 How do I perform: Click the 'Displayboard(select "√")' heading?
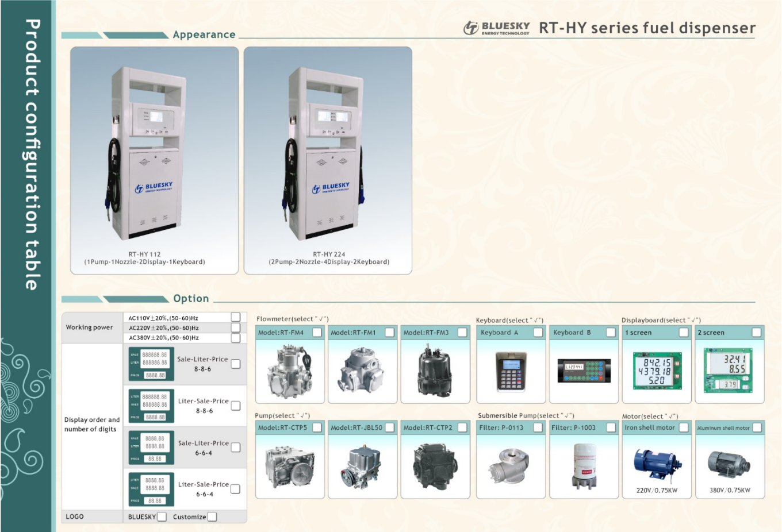click(661, 320)
